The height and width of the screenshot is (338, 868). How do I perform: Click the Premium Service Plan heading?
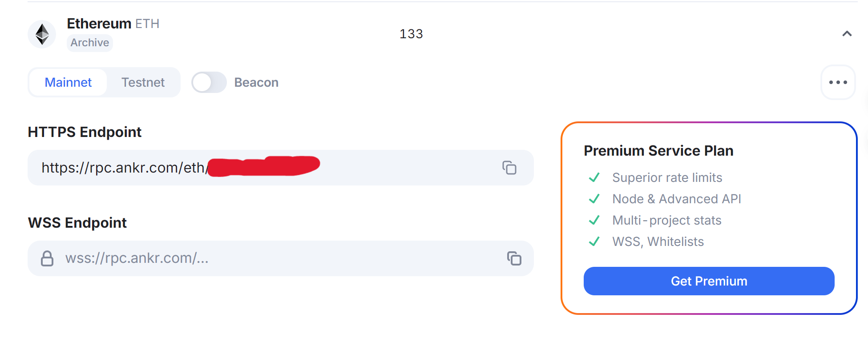[658, 151]
